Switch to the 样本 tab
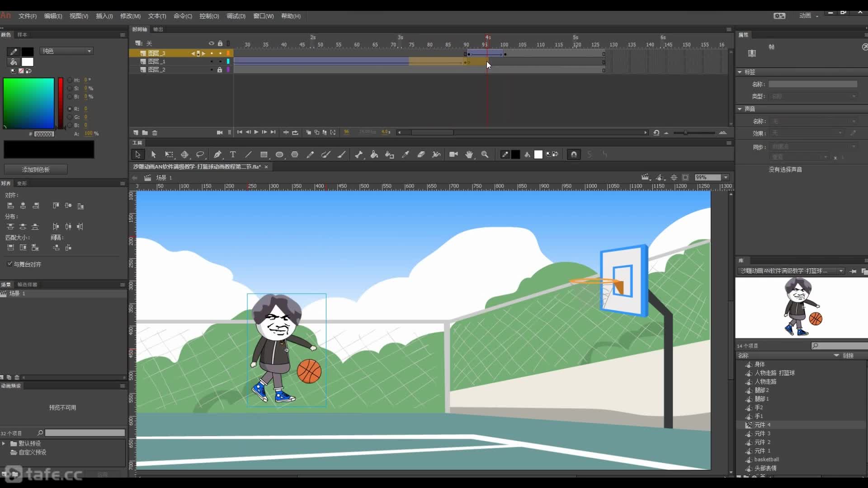 coord(22,35)
